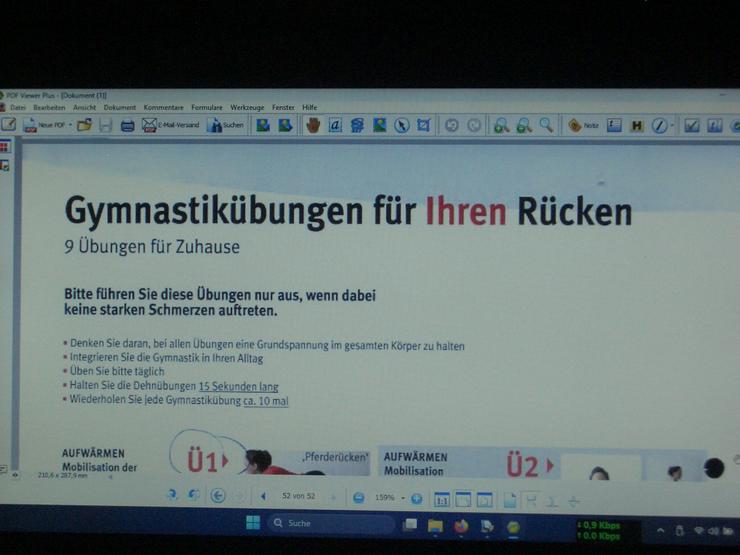
Task: Go to previous page arrow
Action: tap(263, 497)
